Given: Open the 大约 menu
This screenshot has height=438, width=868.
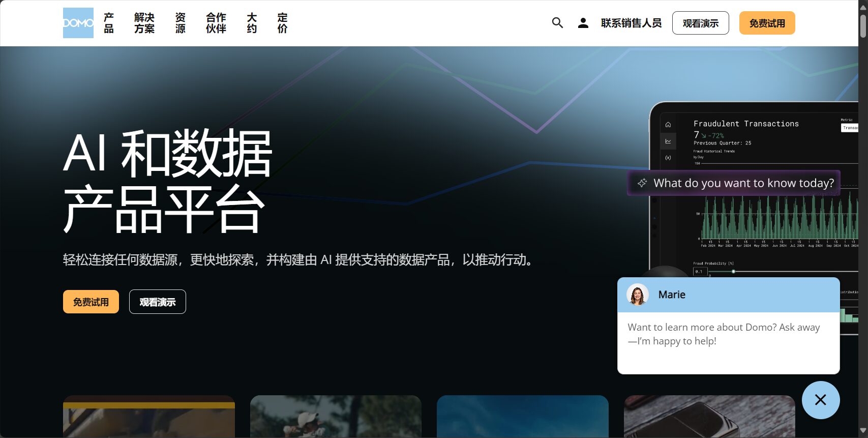Looking at the screenshot, I should [252, 23].
